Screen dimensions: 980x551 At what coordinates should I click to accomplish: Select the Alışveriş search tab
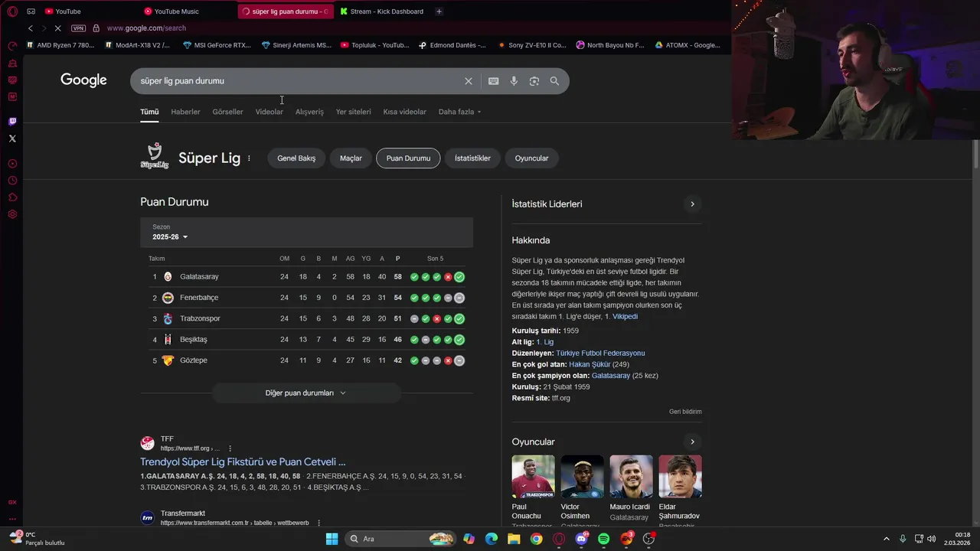[x=309, y=112]
